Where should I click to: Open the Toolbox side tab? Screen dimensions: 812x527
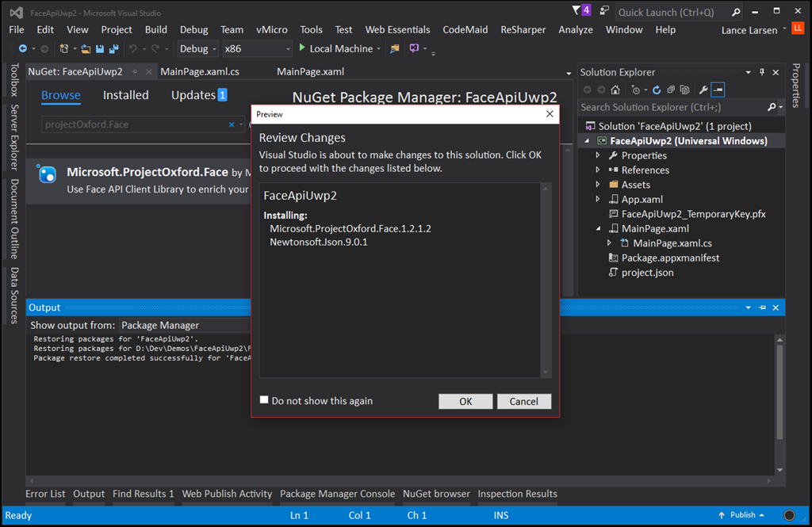(14, 80)
